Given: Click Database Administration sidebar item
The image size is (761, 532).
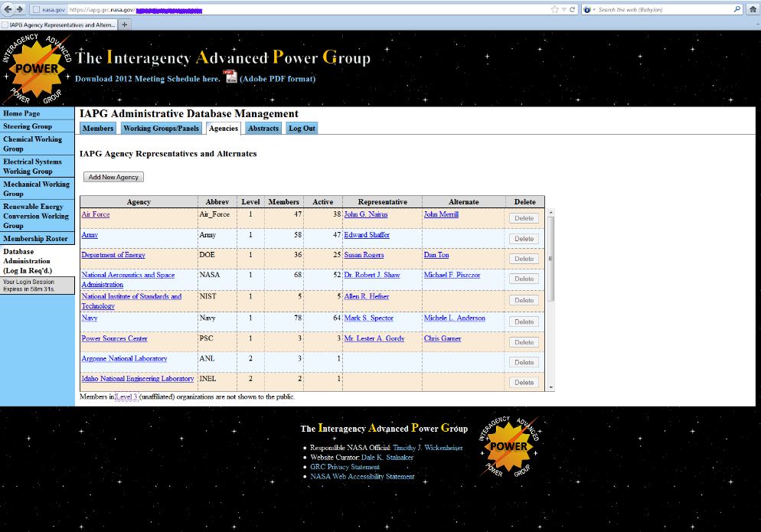Looking at the screenshot, I should (x=37, y=261).
